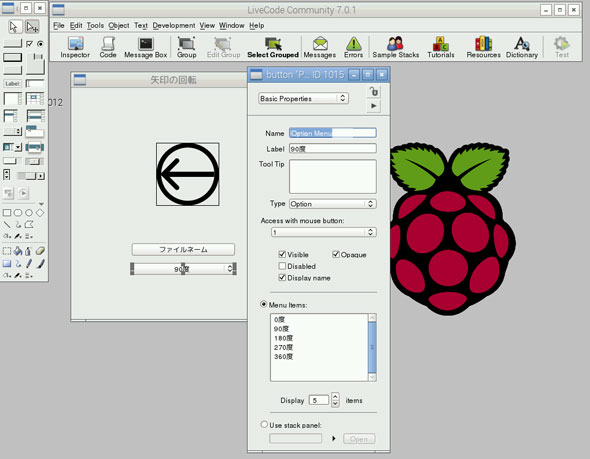Choose the checkbox control in tools palette
This screenshot has height=459, width=590.
tap(29, 44)
